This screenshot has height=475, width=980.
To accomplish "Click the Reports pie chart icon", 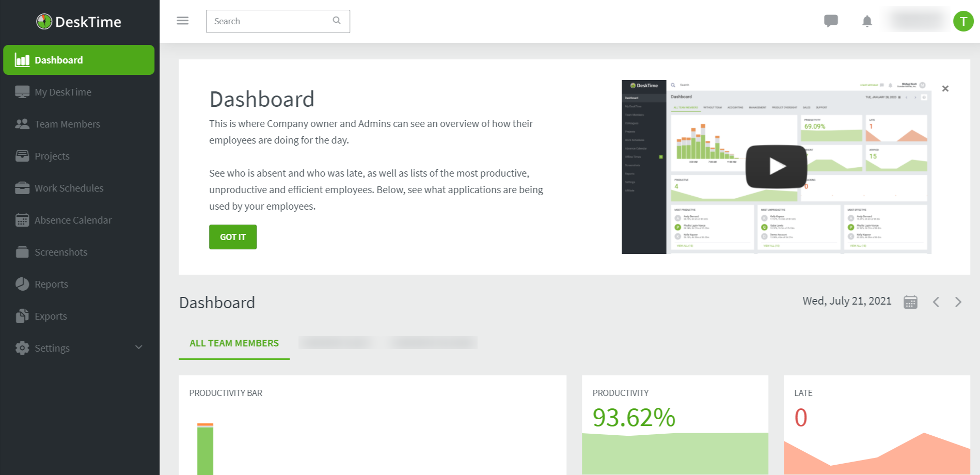I will (22, 284).
